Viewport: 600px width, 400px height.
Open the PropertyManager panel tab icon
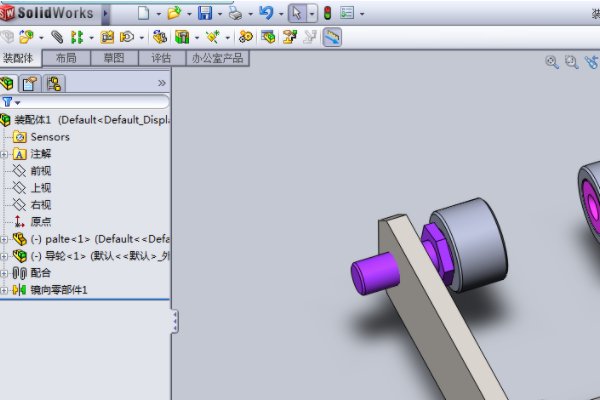click(30, 83)
